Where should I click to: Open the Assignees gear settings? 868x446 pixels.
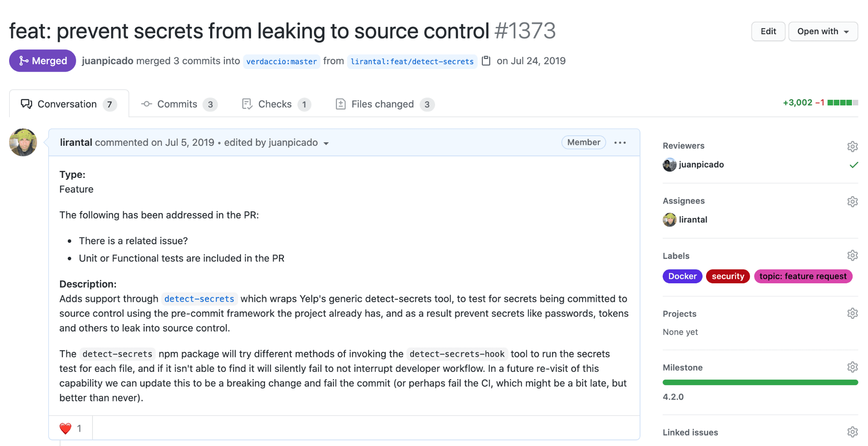click(852, 201)
